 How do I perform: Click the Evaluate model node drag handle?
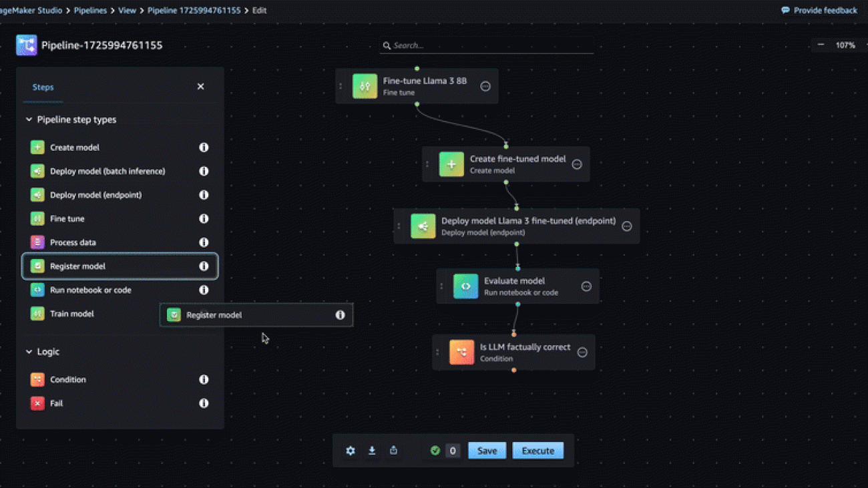[x=441, y=286]
